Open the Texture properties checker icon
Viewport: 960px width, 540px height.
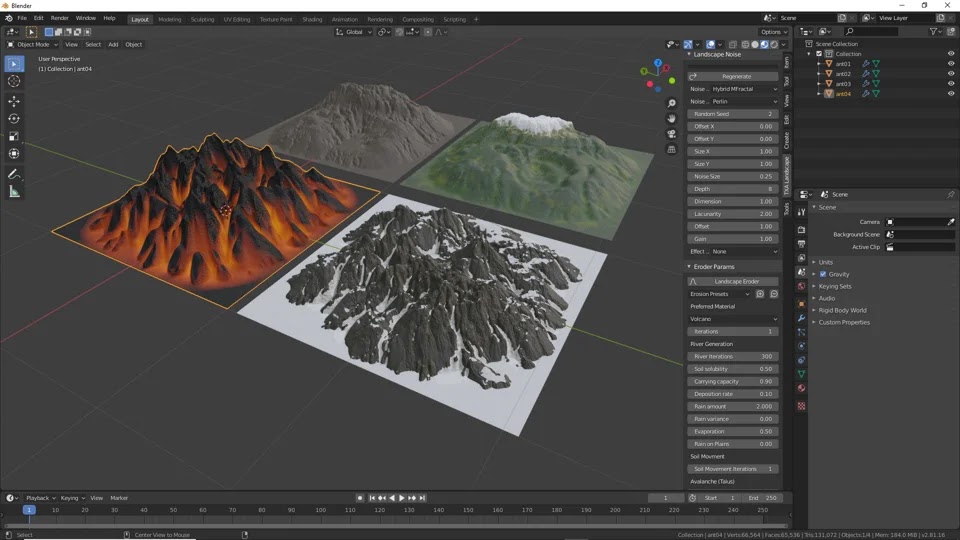(x=801, y=406)
